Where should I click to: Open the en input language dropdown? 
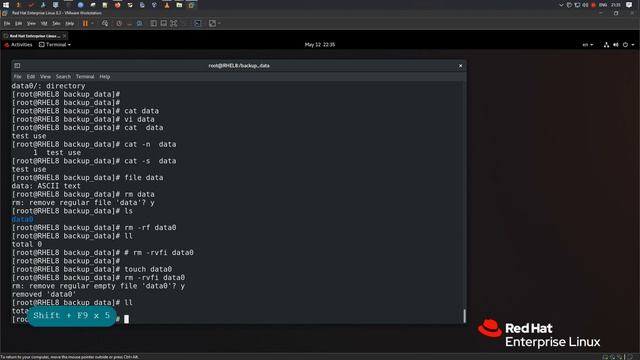(587, 45)
